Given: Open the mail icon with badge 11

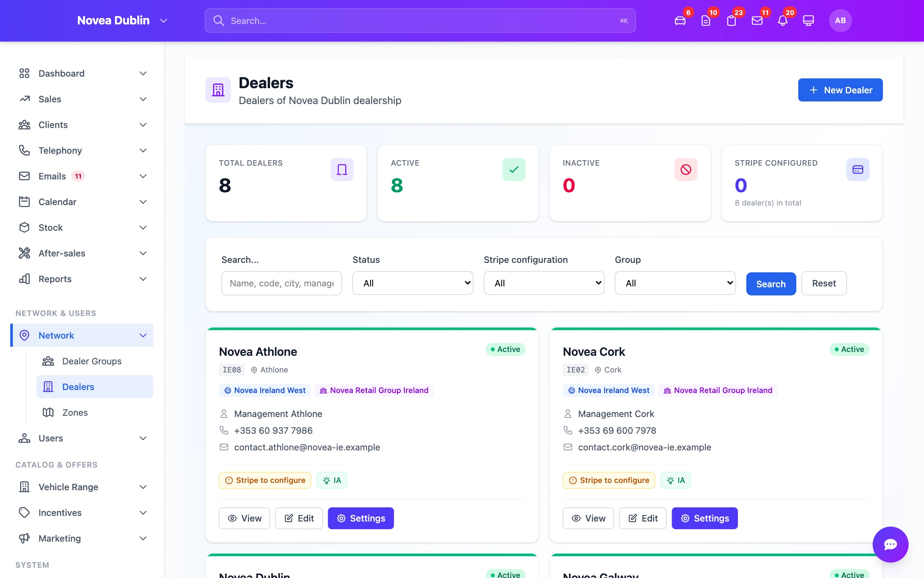Looking at the screenshot, I should pyautogui.click(x=757, y=21).
